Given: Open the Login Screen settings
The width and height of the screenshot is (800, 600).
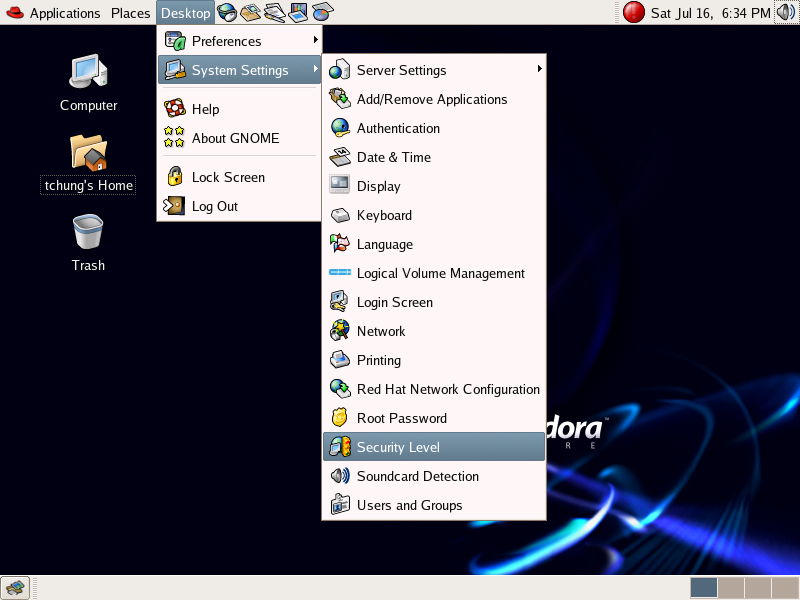Looking at the screenshot, I should tap(434, 302).
